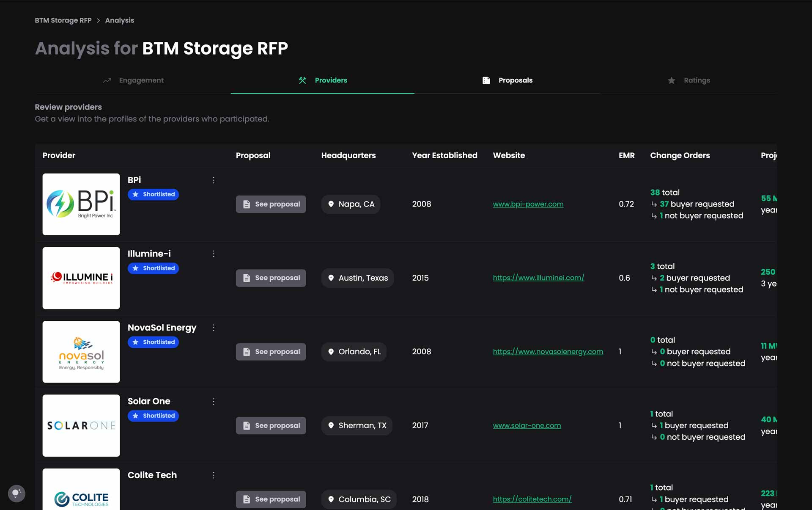Click the Providers tab's tools icon
Viewport: 812px width, 510px height.
[302, 80]
